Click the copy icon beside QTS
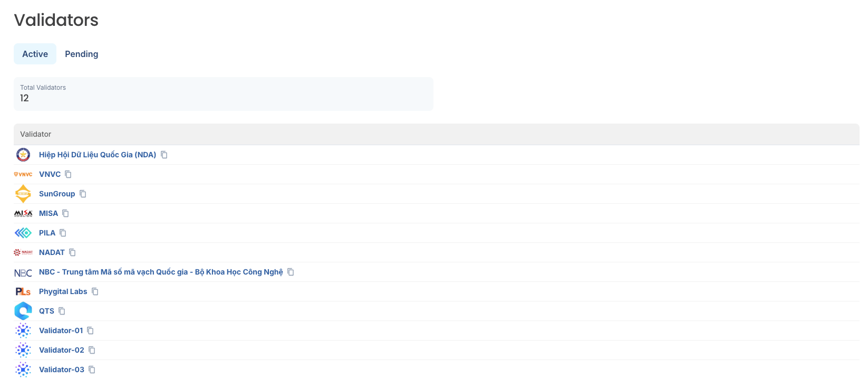 pos(62,311)
